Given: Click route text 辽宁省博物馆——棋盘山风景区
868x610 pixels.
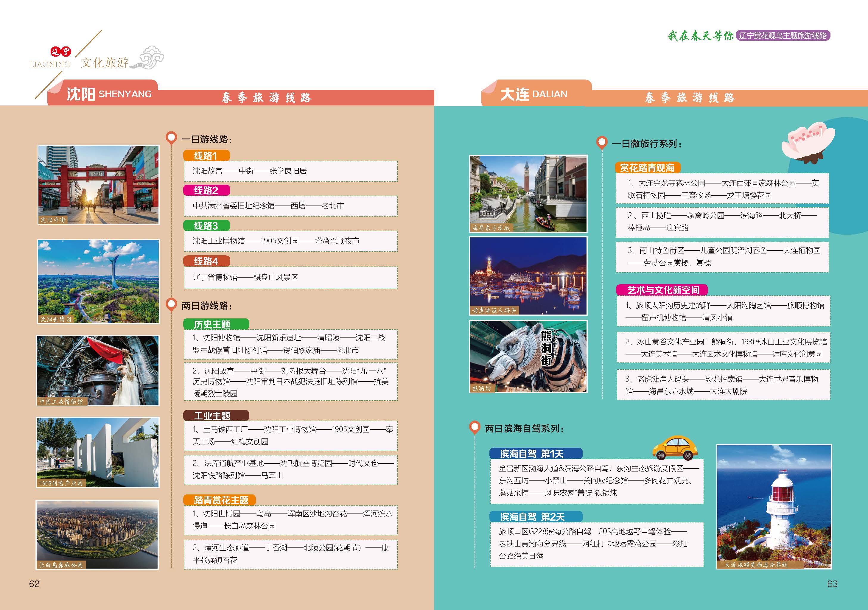Looking at the screenshot, I should tap(245, 277).
